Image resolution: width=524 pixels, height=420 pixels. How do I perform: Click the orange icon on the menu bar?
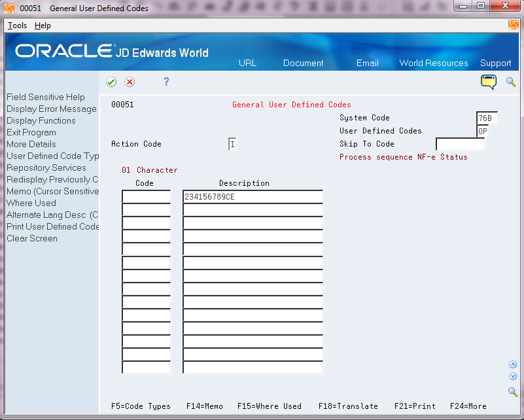click(x=513, y=25)
